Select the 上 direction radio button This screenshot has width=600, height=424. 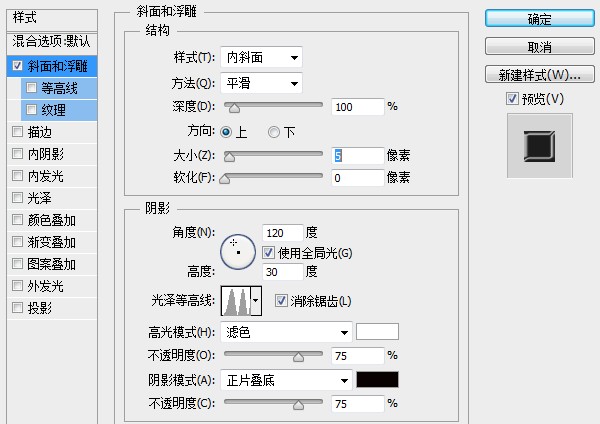[226, 132]
